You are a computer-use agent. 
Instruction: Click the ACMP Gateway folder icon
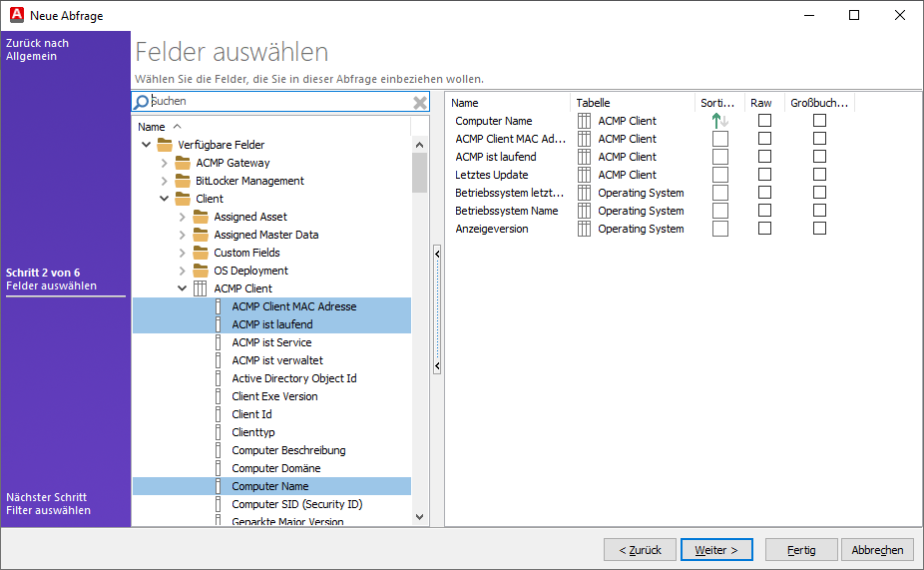[183, 163]
